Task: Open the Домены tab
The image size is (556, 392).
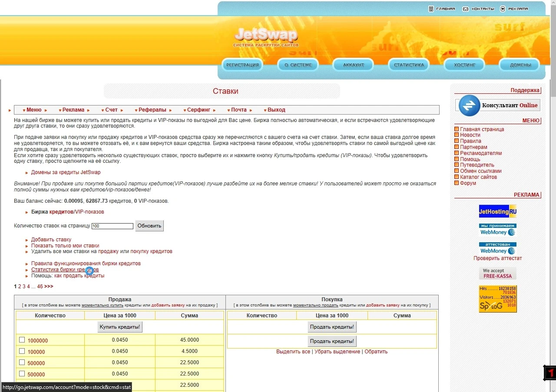Action: (520, 65)
